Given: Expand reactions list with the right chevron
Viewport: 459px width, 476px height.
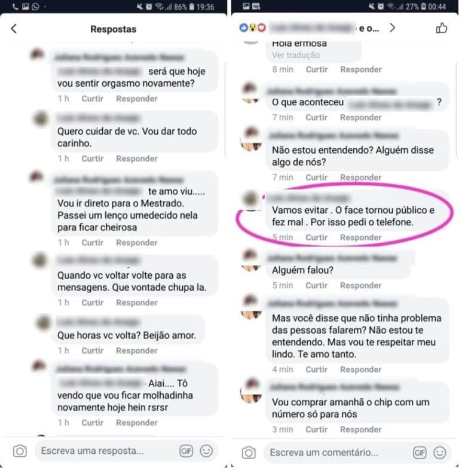Looking at the screenshot, I should pos(393,28).
